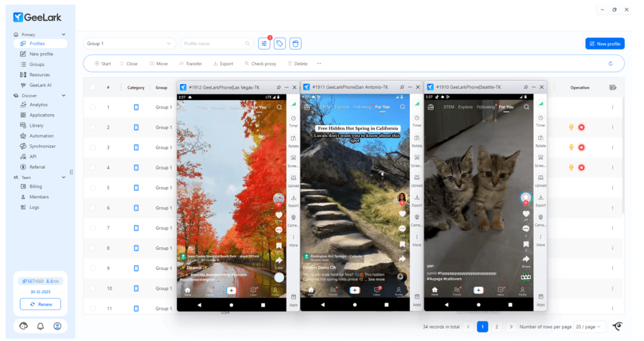Open the tag icon next to filter
The image size is (644, 341).
pos(279,44)
